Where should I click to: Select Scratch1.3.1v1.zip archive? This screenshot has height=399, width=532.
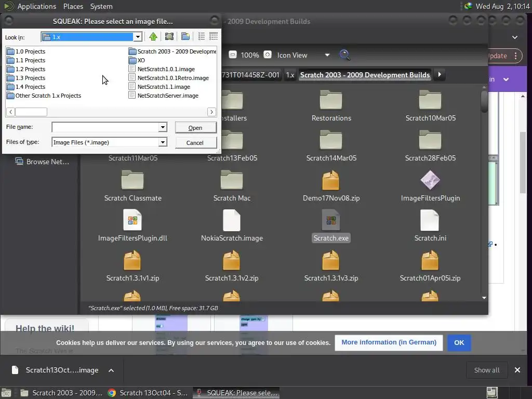(132, 267)
